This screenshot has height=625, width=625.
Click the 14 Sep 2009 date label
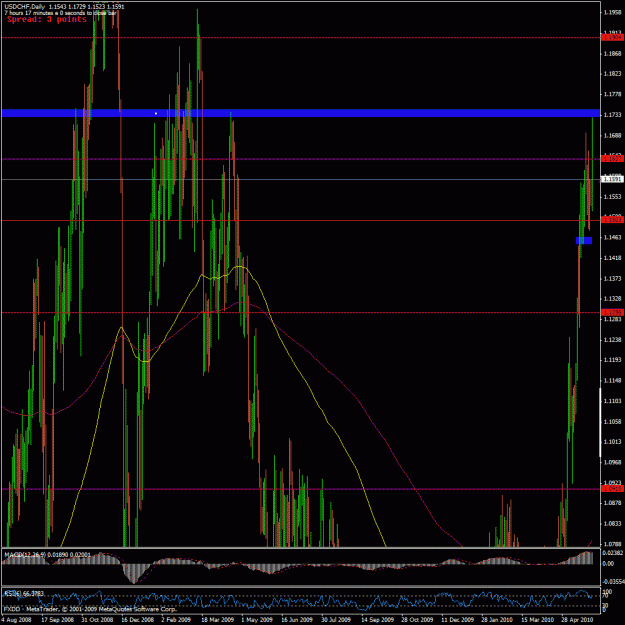[x=377, y=620]
